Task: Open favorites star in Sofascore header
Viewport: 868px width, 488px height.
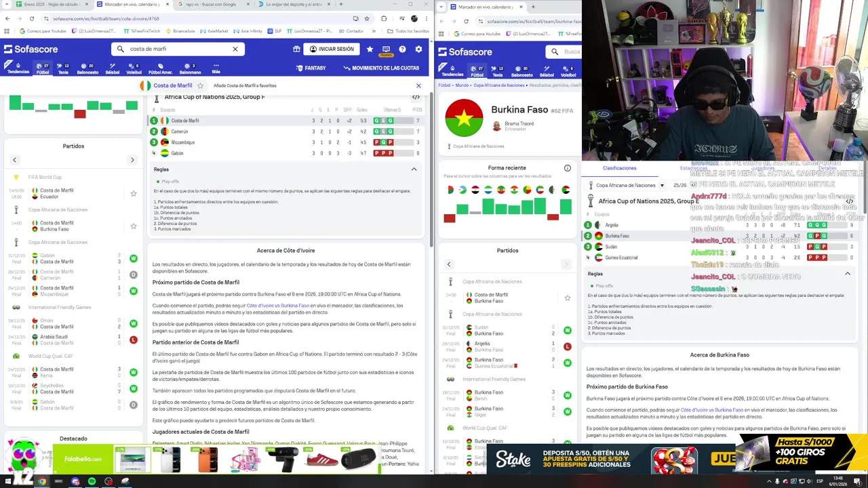Action: tap(370, 49)
